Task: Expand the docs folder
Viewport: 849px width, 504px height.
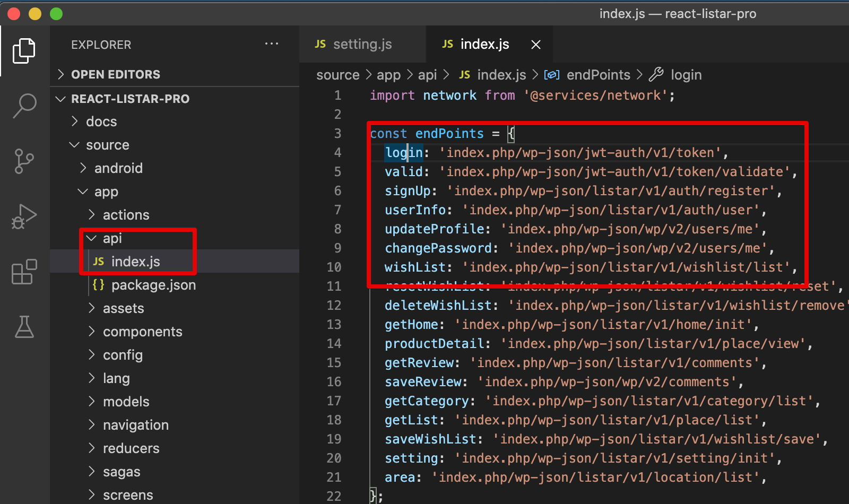Action: (175, 121)
